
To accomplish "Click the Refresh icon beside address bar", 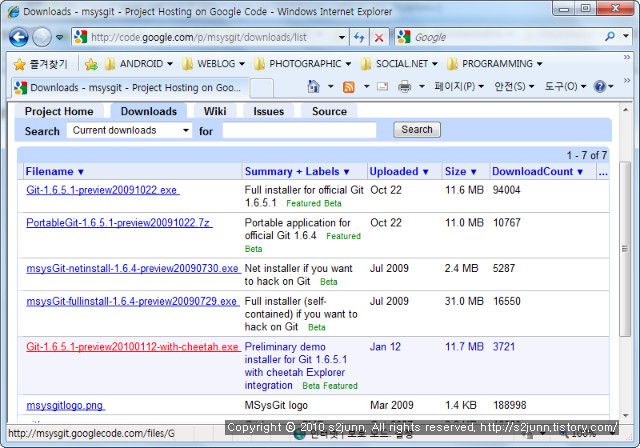I will point(359,38).
